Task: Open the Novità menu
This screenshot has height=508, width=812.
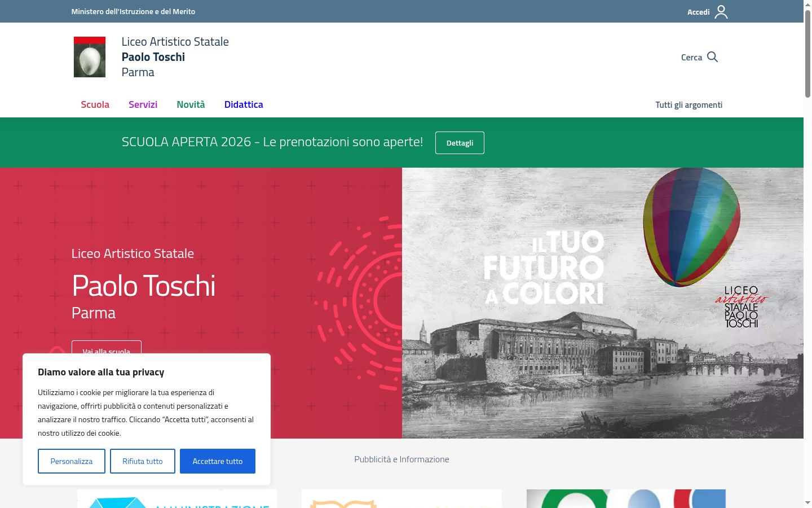Action: [x=191, y=104]
